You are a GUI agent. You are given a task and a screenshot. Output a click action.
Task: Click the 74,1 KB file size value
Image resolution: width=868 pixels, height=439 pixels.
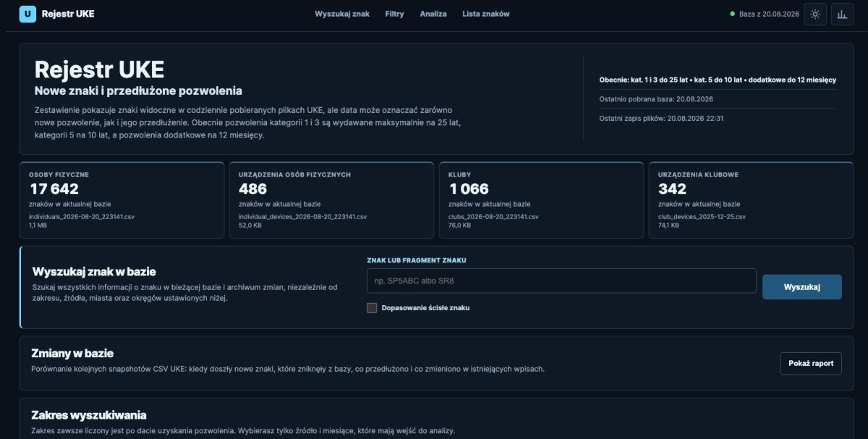click(669, 226)
